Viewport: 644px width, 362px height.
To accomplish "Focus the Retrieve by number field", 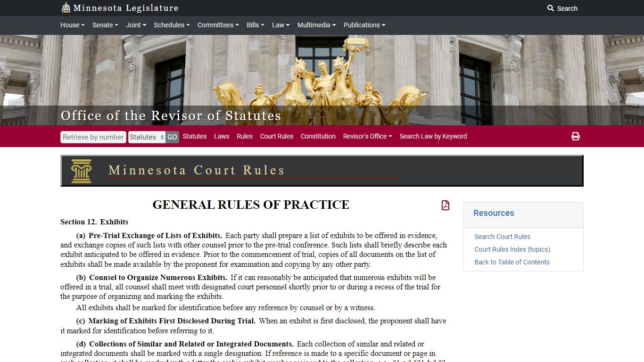I will coord(93,137).
